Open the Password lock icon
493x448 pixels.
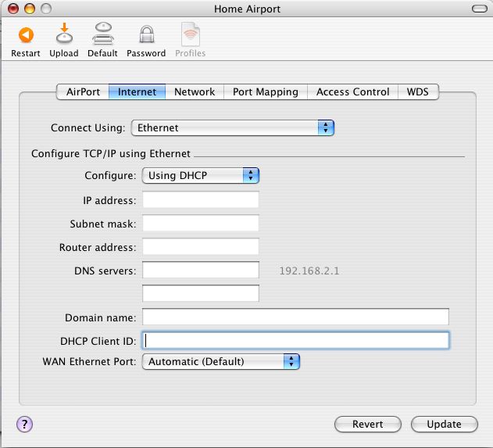pyautogui.click(x=147, y=34)
